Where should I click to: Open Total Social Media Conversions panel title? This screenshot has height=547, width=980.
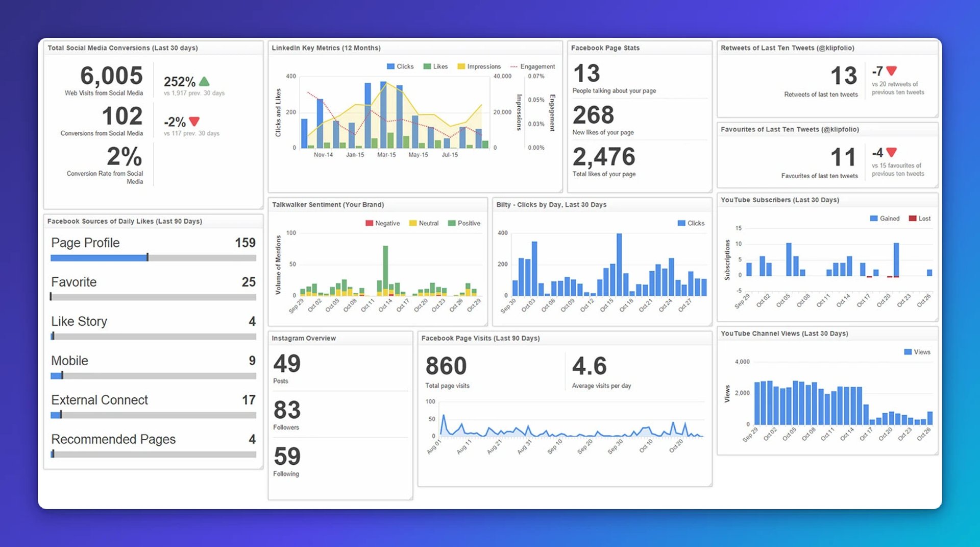tap(122, 48)
